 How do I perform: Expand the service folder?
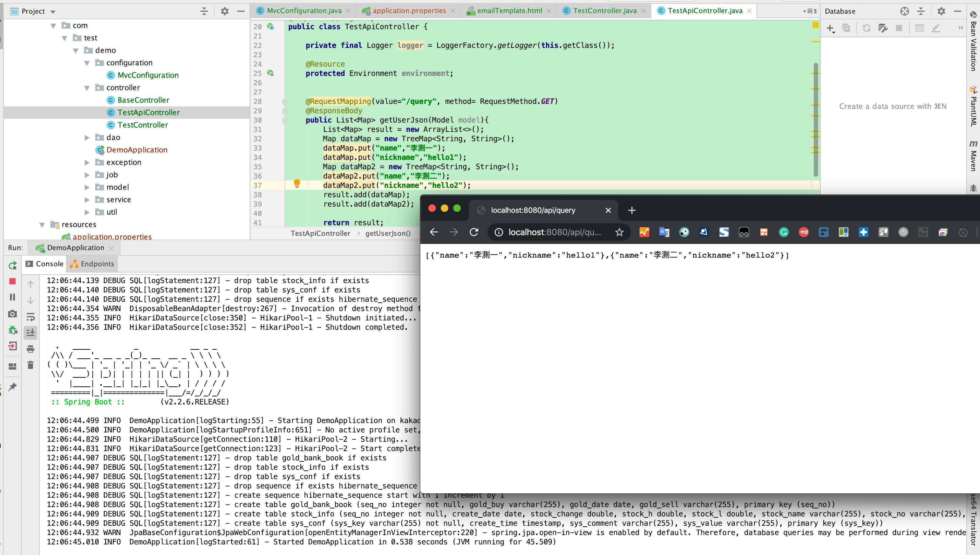tap(87, 200)
